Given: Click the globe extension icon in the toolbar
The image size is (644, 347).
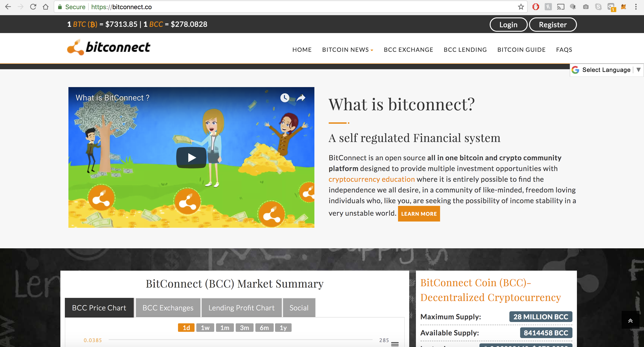Looking at the screenshot, I should 573,7.
